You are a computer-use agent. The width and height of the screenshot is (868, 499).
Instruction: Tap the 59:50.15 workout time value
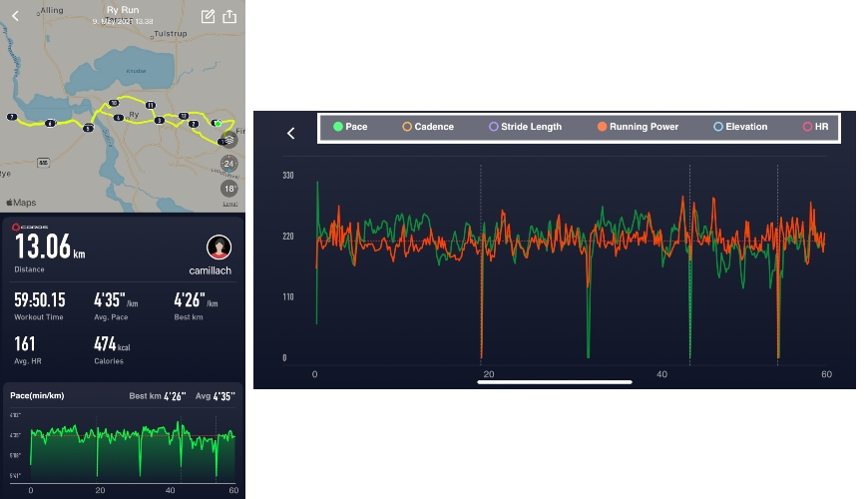click(40, 300)
